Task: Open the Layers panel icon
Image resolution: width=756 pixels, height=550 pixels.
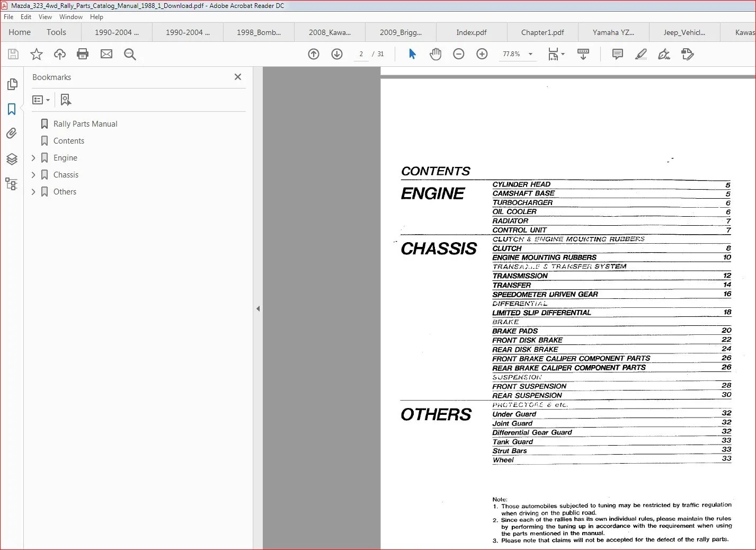Action: click(12, 158)
